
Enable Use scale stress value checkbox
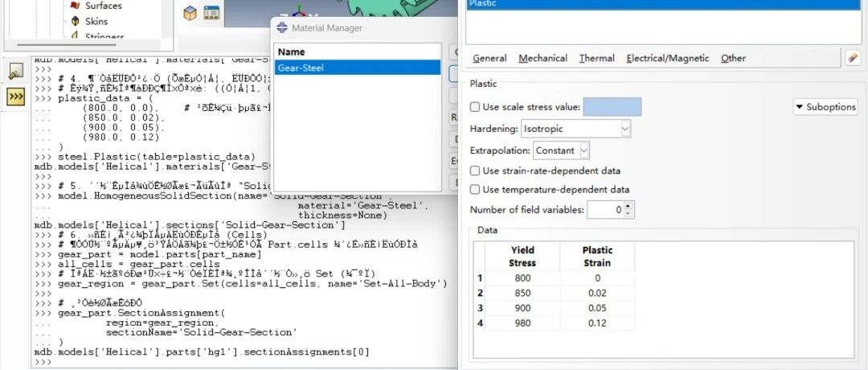pyautogui.click(x=474, y=107)
